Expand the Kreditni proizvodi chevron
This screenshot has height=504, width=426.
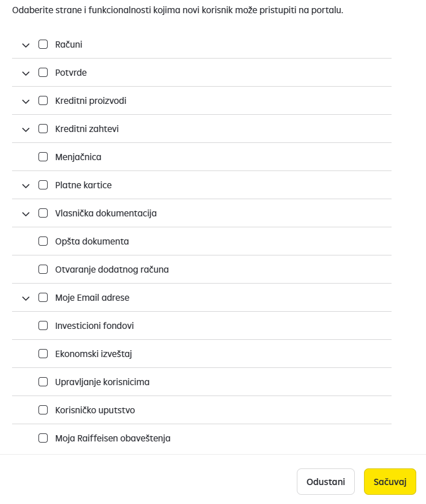point(26,101)
